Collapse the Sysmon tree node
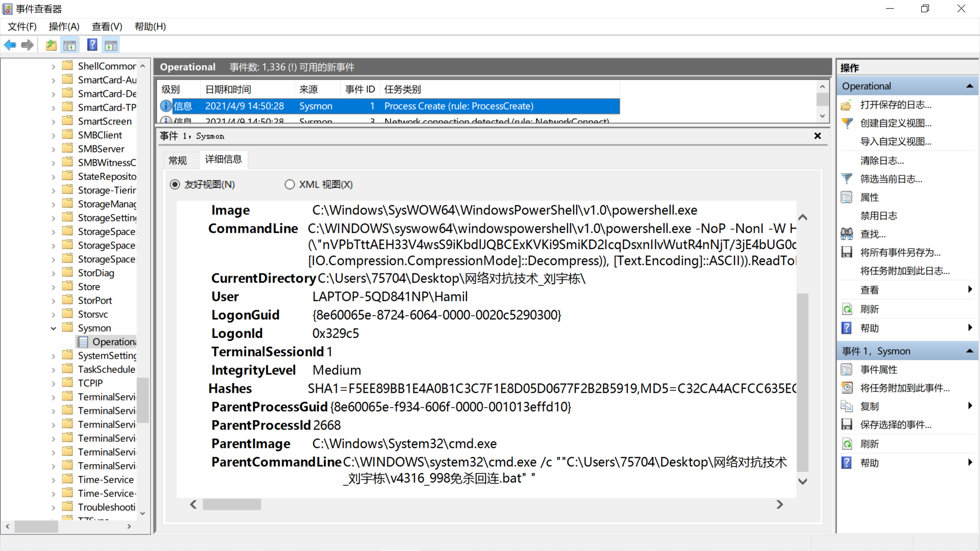The image size is (980, 551). (53, 328)
